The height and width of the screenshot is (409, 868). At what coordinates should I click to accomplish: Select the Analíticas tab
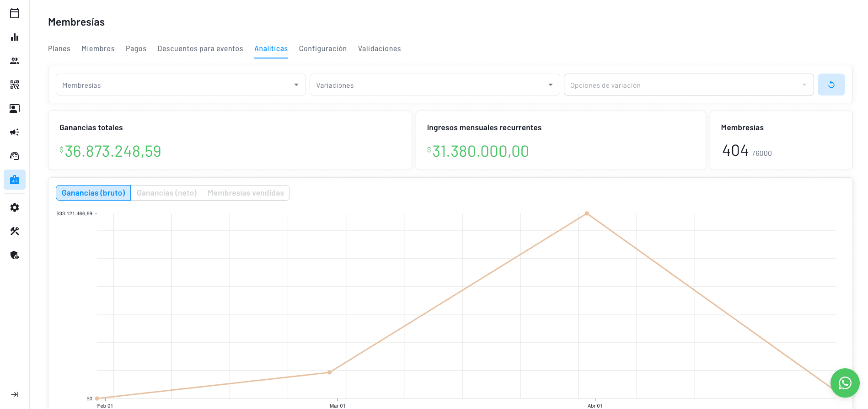pyautogui.click(x=271, y=48)
